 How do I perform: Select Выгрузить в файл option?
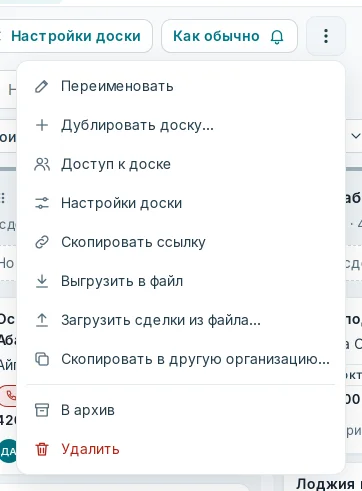pyautogui.click(x=181, y=281)
